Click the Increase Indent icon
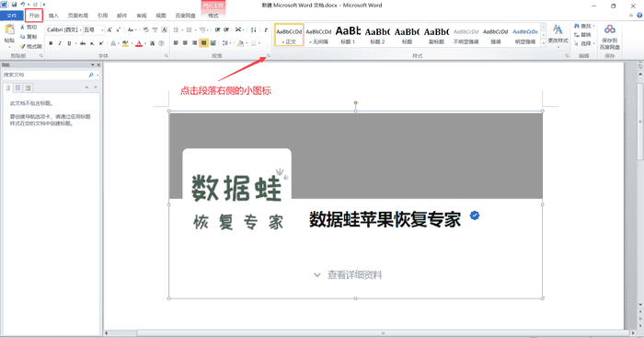The width and height of the screenshot is (644, 338). [226, 29]
